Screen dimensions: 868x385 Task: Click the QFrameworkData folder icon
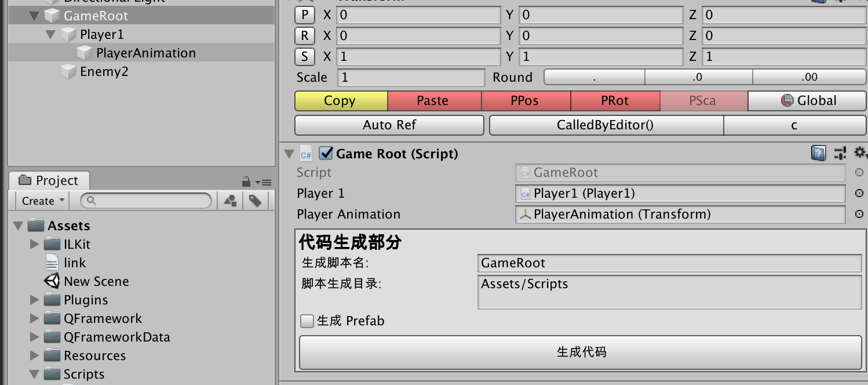[x=52, y=337]
